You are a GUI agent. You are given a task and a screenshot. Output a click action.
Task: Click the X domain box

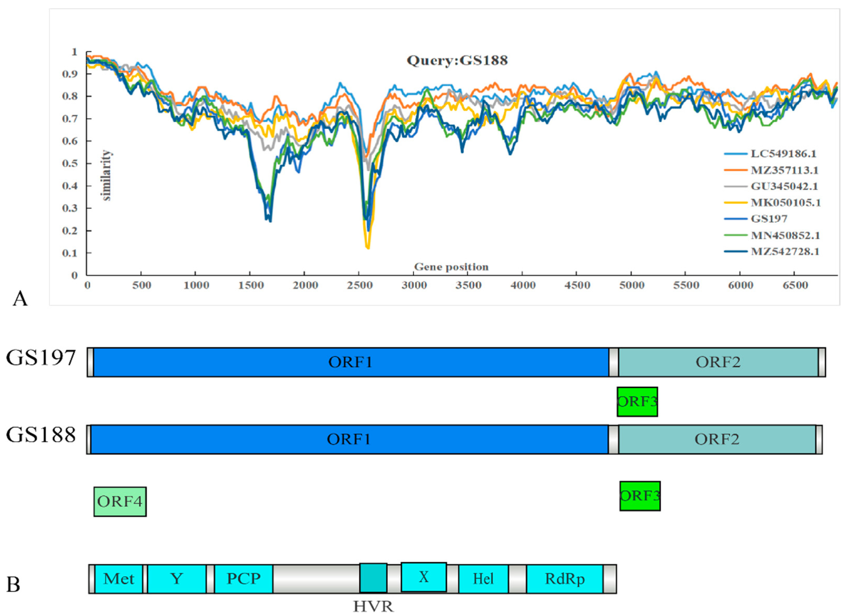click(x=424, y=577)
